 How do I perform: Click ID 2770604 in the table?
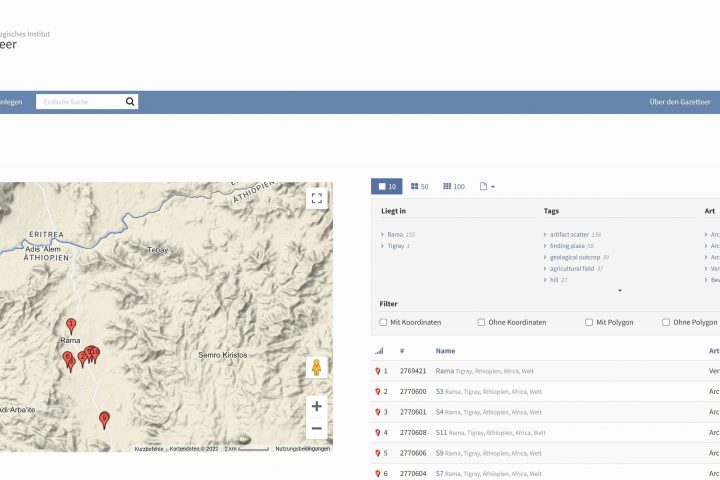tap(413, 473)
